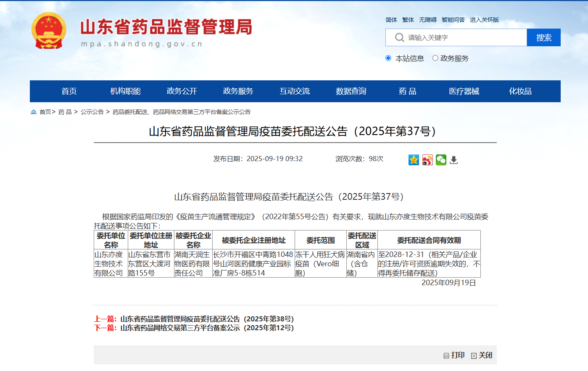Click the green WeChat share icon
Viewport: 588px width, 371px height.
pyautogui.click(x=441, y=160)
